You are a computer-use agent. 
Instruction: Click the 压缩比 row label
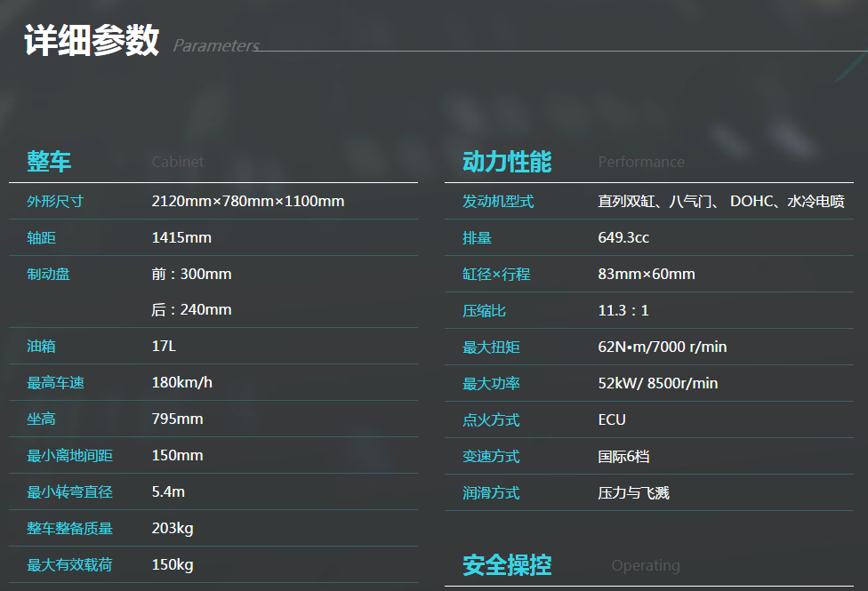click(484, 311)
